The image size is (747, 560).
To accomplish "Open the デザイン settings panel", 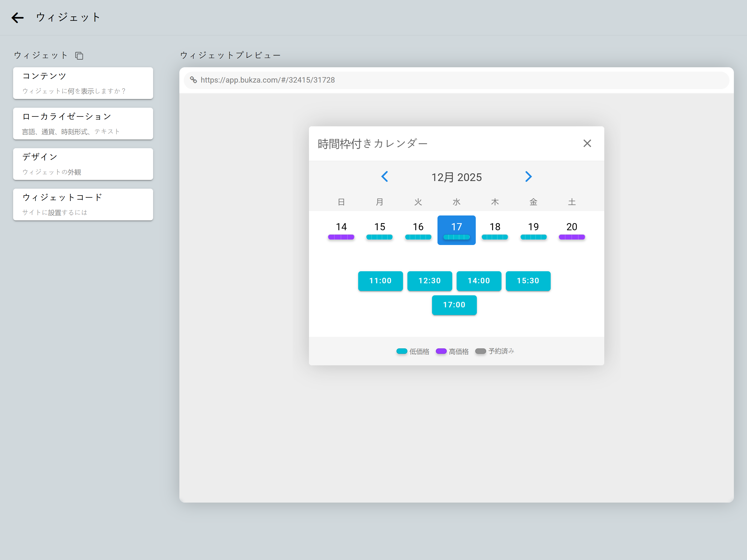I will coord(83,164).
